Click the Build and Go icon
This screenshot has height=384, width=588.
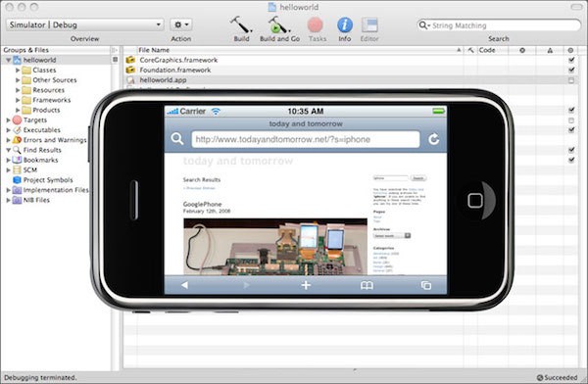(x=279, y=24)
